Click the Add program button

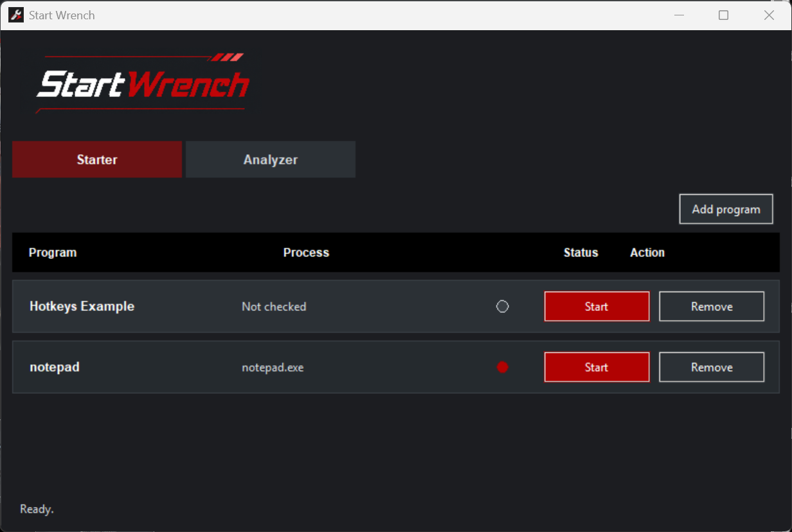pos(726,209)
